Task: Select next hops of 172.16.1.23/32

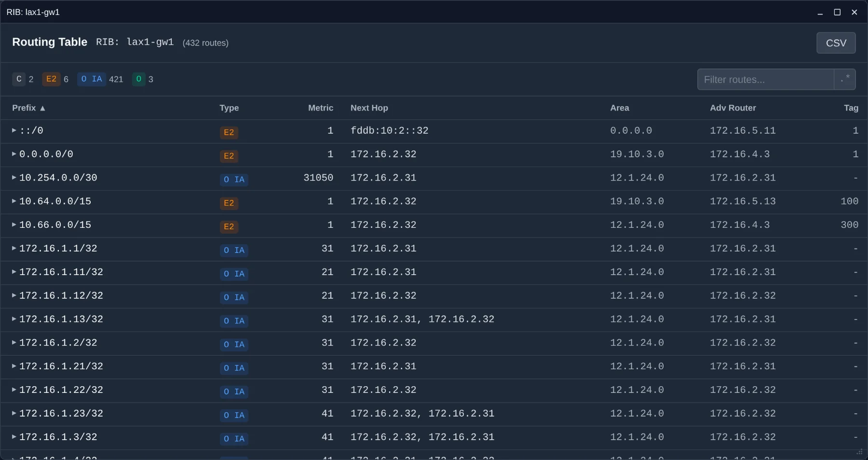Action: pyautogui.click(x=422, y=414)
